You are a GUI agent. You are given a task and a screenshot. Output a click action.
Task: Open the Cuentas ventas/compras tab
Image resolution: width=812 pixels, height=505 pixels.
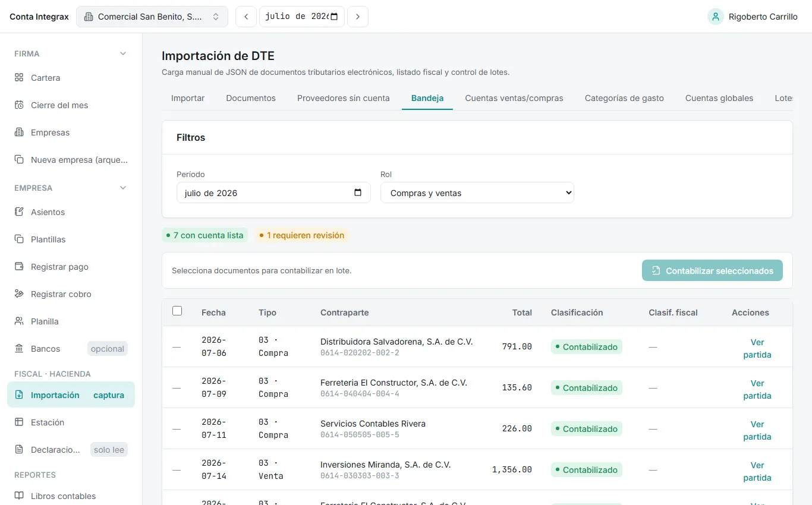[514, 98]
